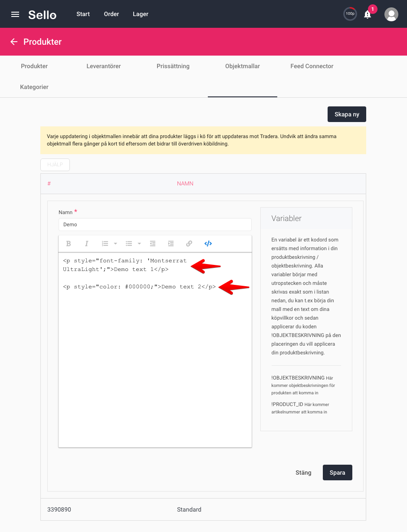Screen dimensions: 407x532
Task: Select template ID 3390890
Action: pos(59,509)
